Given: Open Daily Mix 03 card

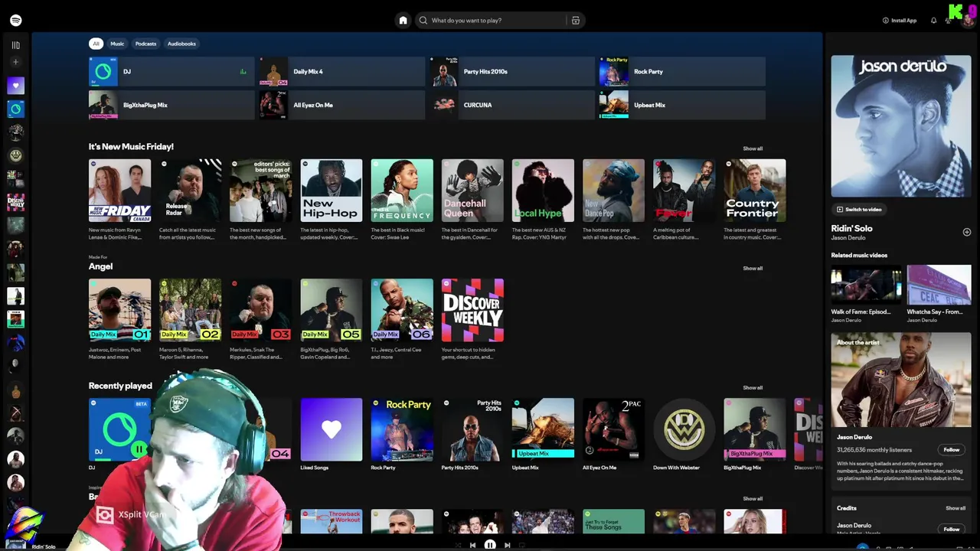Looking at the screenshot, I should point(261,310).
